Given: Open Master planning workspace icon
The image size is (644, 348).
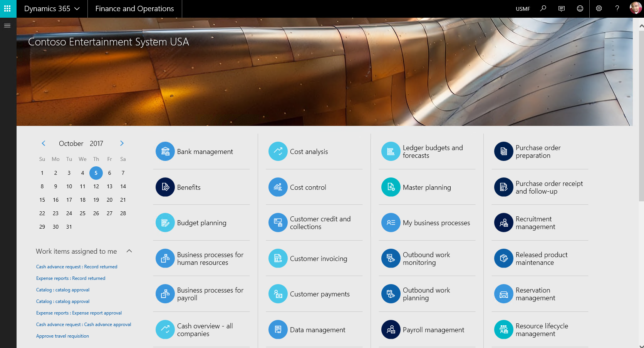Looking at the screenshot, I should [x=391, y=187].
